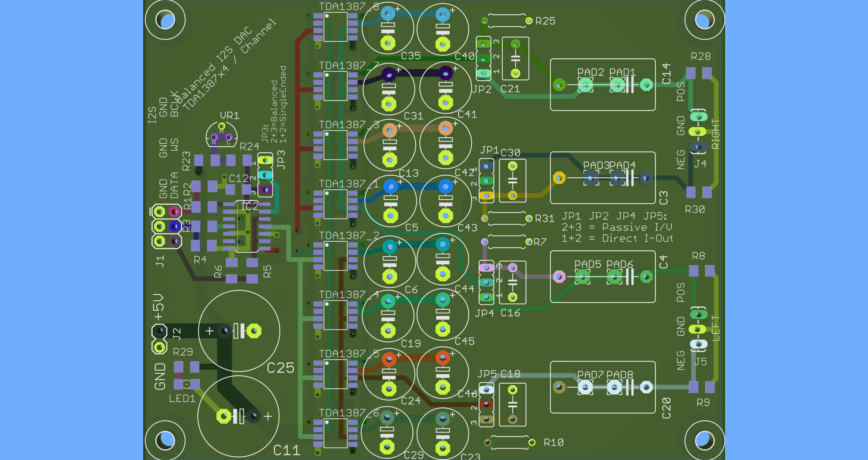Screen dimensions: 868x460
Task: Click the top-left corner mounting hole
Action: click(165, 20)
